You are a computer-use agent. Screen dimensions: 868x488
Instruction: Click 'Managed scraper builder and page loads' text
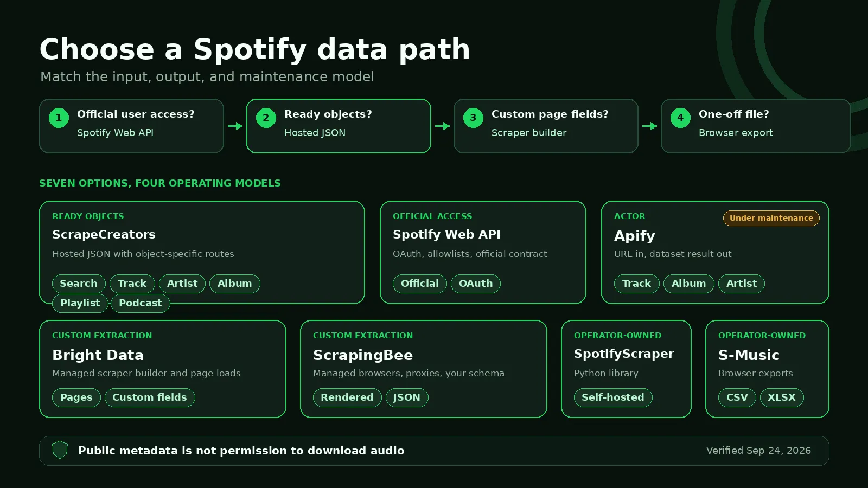[146, 373]
